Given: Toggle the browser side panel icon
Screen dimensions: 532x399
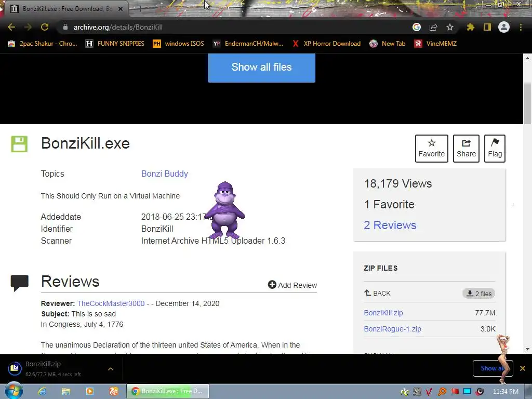Looking at the screenshot, I should (487, 27).
